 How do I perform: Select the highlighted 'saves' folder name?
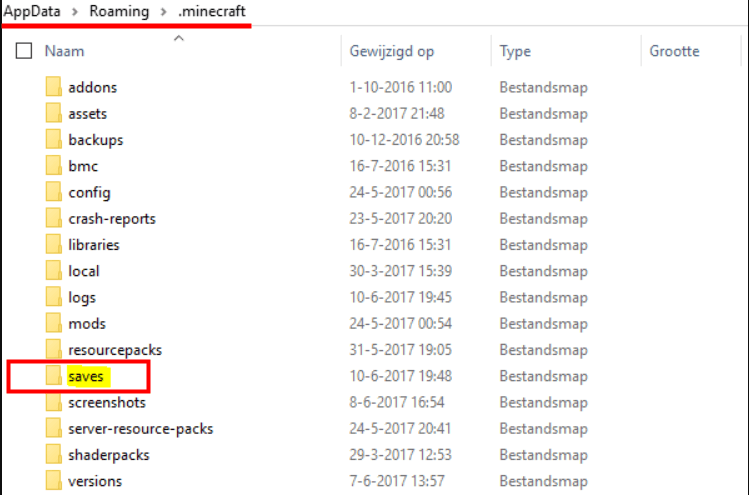[86, 377]
